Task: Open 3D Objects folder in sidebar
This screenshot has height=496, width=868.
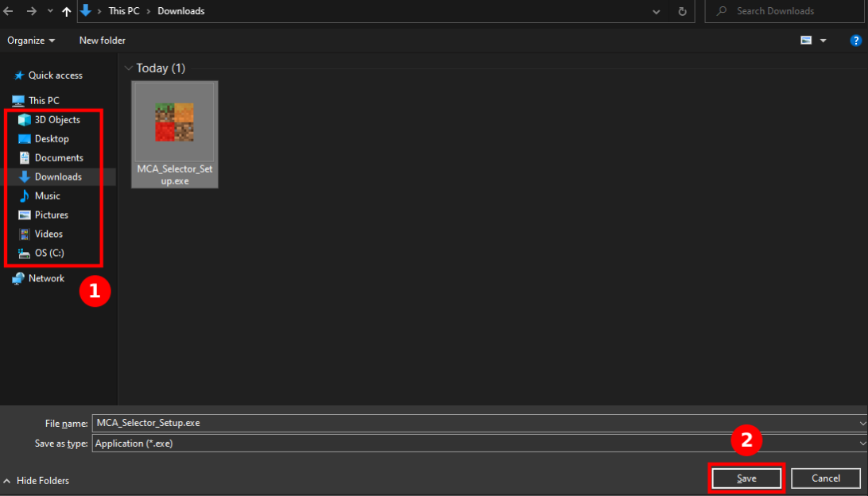Action: (x=49, y=119)
